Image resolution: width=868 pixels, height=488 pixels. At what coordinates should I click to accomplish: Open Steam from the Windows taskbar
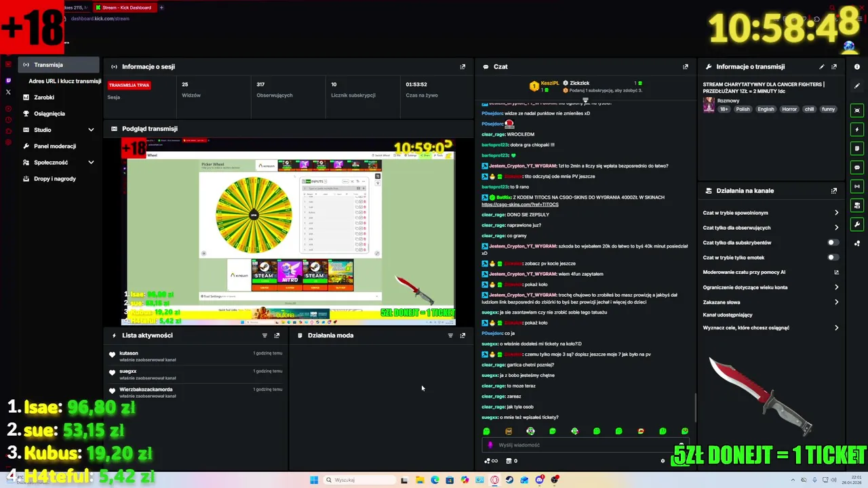coord(509,480)
